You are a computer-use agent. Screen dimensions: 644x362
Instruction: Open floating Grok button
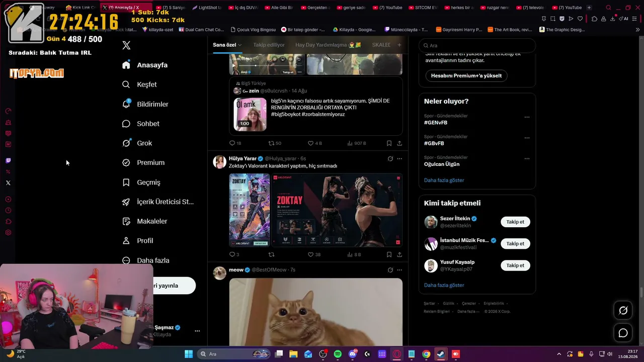623,311
